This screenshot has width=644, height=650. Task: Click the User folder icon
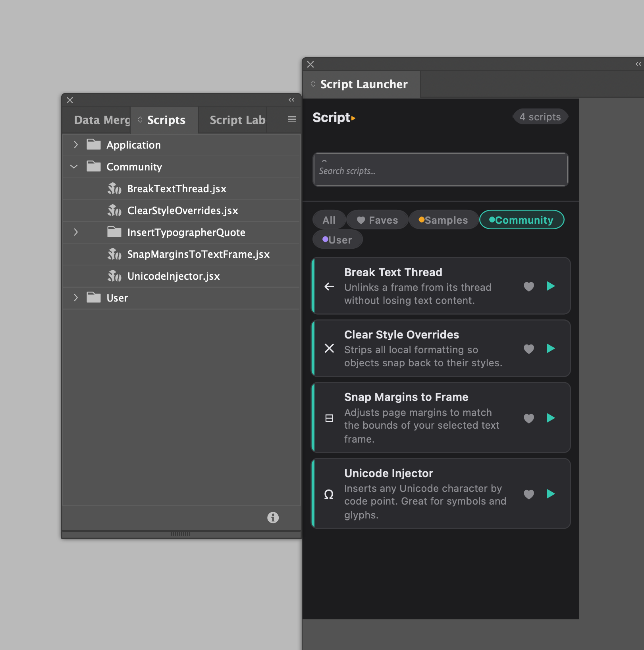click(94, 297)
